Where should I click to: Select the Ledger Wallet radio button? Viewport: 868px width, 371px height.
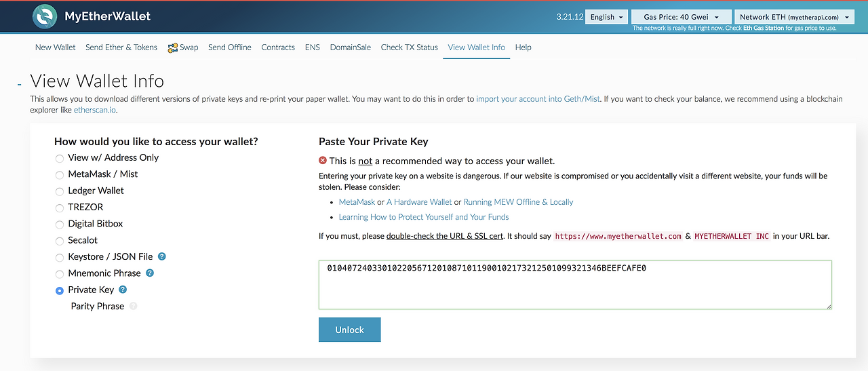click(x=60, y=191)
